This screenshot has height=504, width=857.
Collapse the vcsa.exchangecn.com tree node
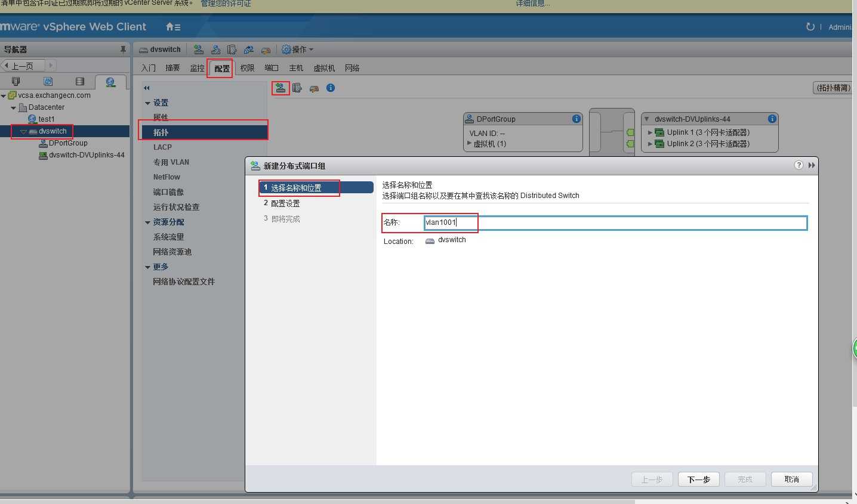4,95
